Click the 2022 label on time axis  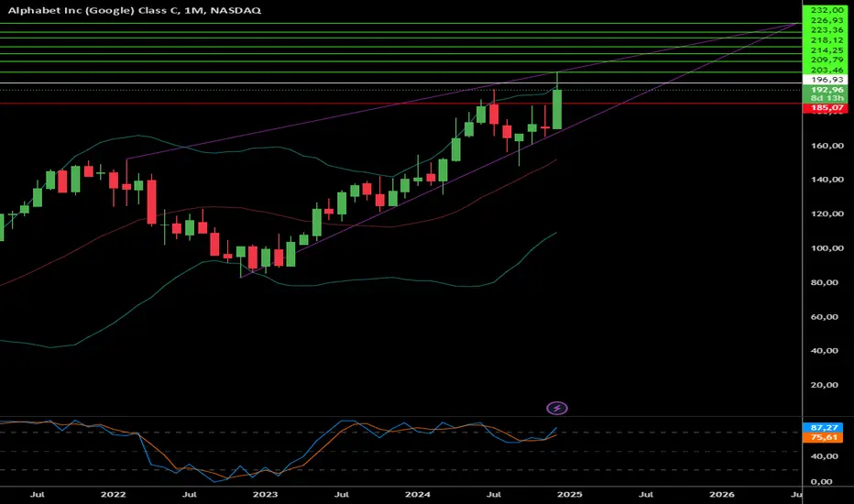click(x=114, y=494)
